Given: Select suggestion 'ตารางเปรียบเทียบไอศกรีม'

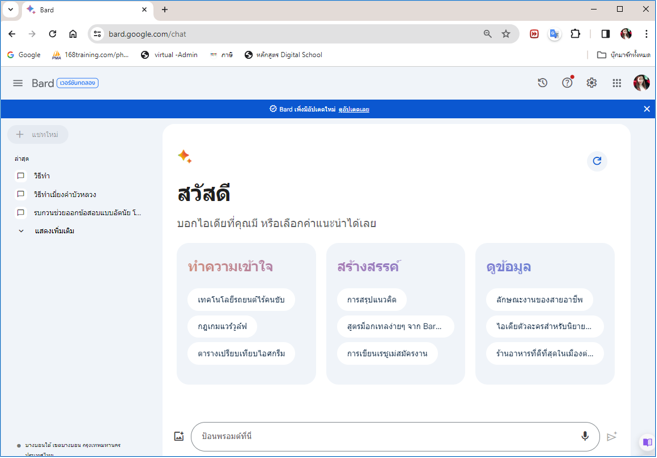Looking at the screenshot, I should 241,353.
